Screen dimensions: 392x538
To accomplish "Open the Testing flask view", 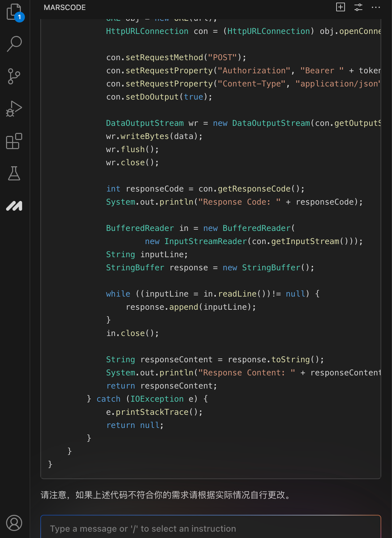I will click(x=14, y=174).
